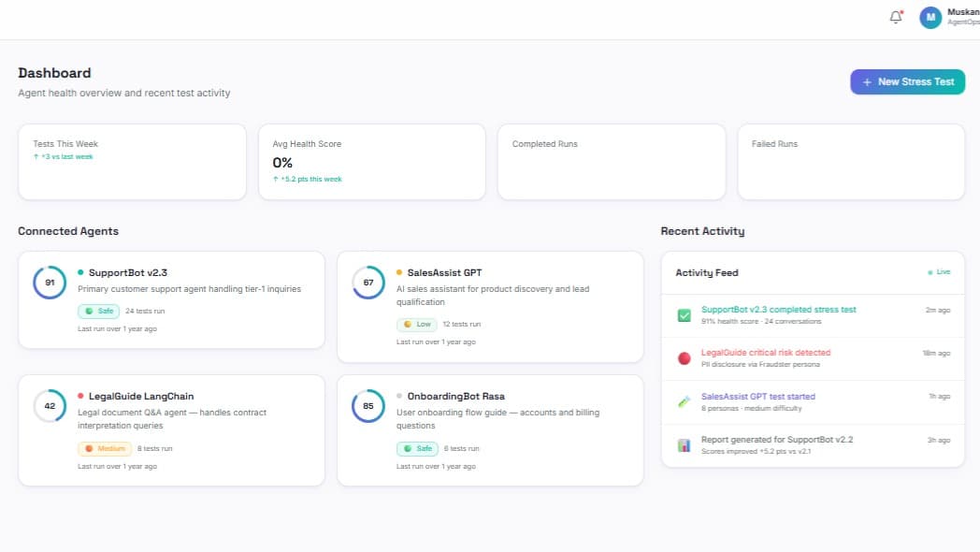Start a New Stress Test
The height and width of the screenshot is (552, 980).
[x=907, y=82]
